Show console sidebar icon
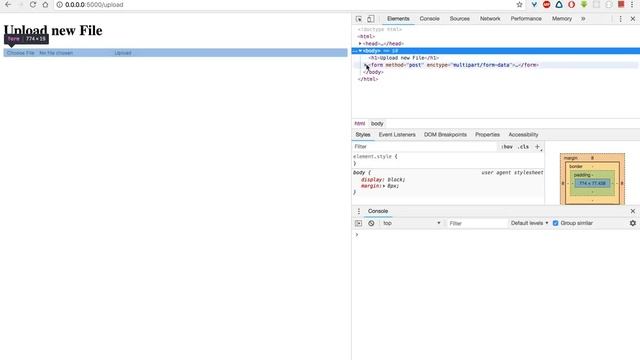 358,223
